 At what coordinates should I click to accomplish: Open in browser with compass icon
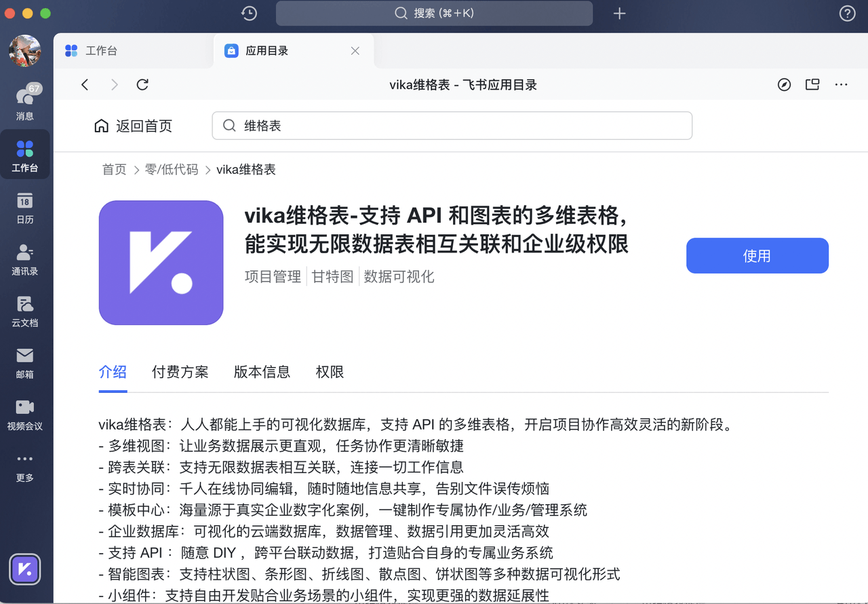(784, 85)
